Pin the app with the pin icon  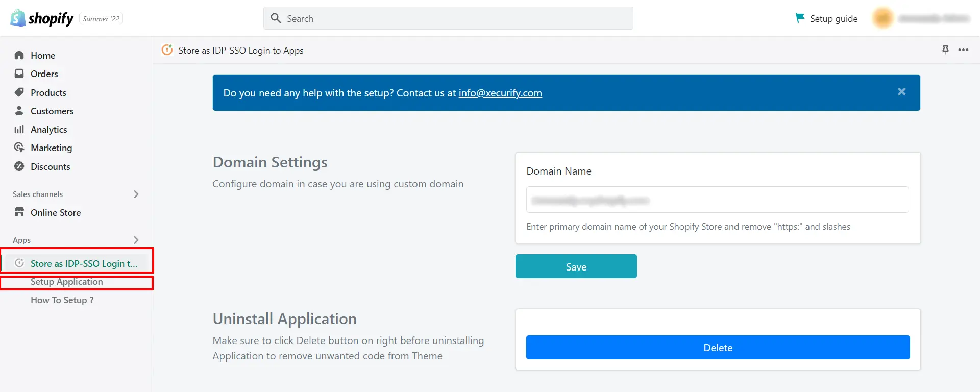point(945,50)
